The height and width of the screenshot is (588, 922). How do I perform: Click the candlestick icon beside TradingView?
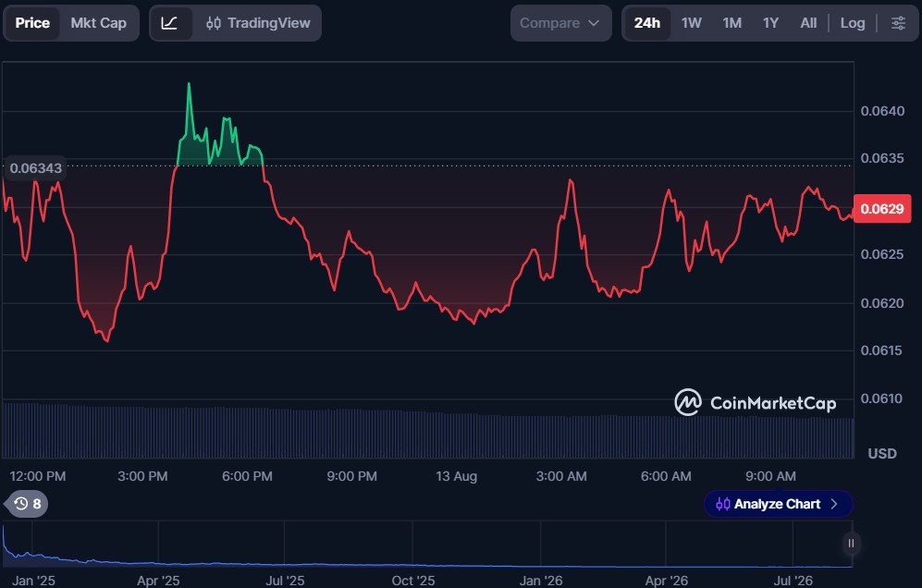coord(214,23)
